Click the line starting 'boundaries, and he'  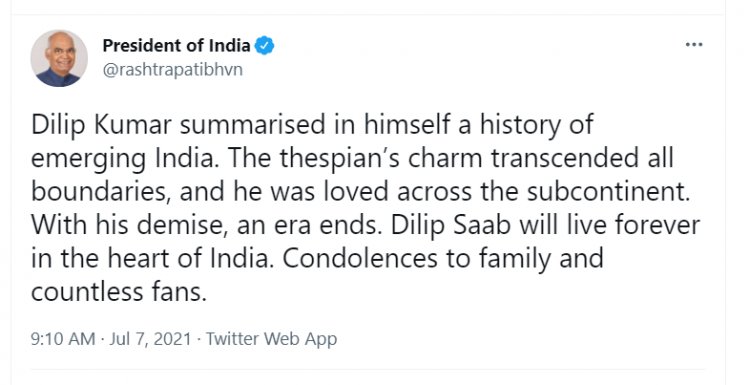361,192
